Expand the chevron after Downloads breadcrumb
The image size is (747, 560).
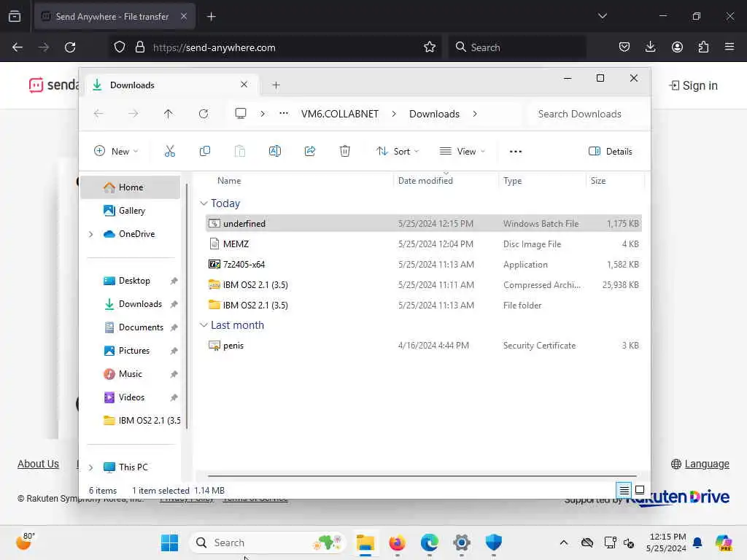pyautogui.click(x=475, y=114)
